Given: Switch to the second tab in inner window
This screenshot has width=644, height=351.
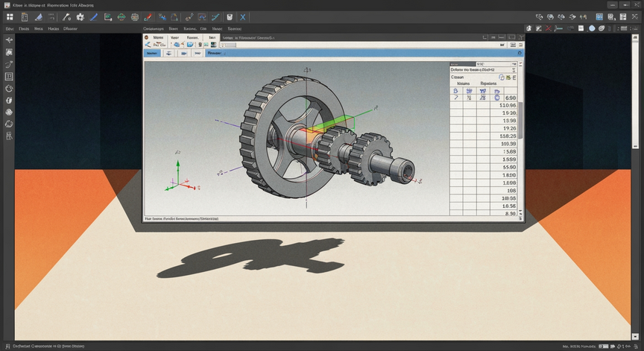Looking at the screenshot, I should coord(174,37).
